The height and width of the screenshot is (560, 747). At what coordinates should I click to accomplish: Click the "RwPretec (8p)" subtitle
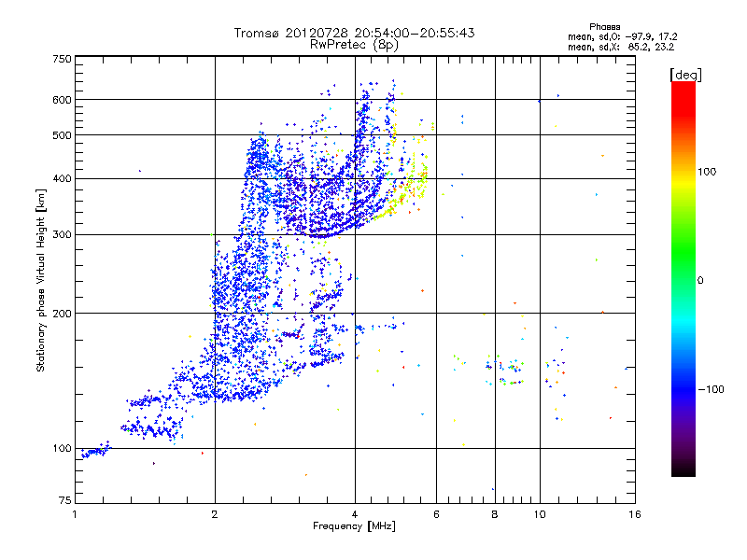point(354,45)
